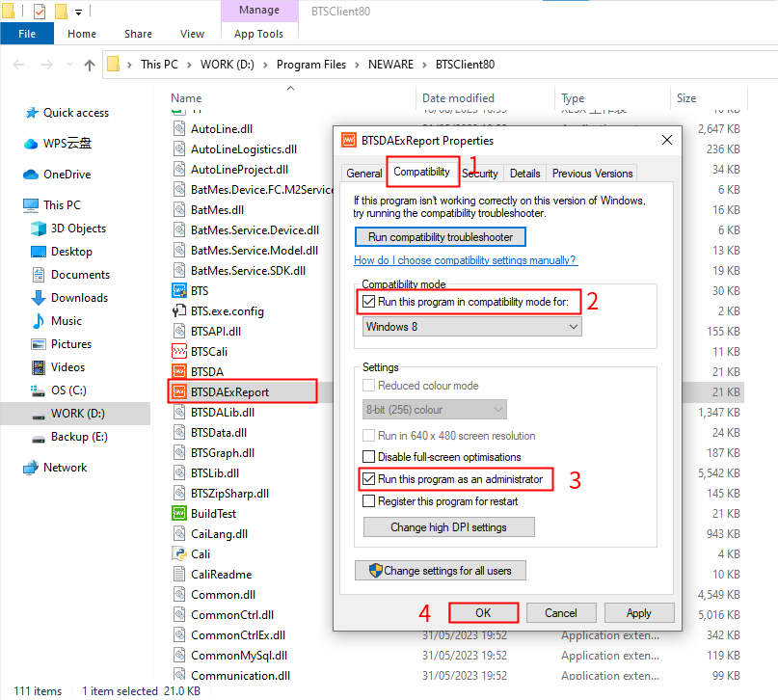The image size is (778, 700).
Task: Open the OS (C:) drive icon
Action: click(39, 390)
